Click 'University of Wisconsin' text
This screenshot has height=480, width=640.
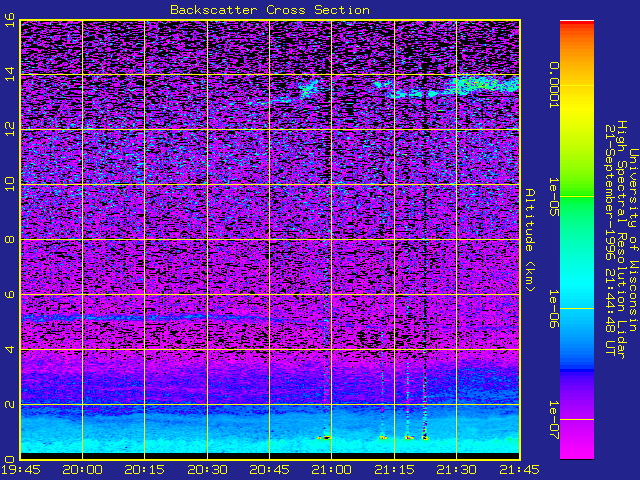click(x=633, y=240)
